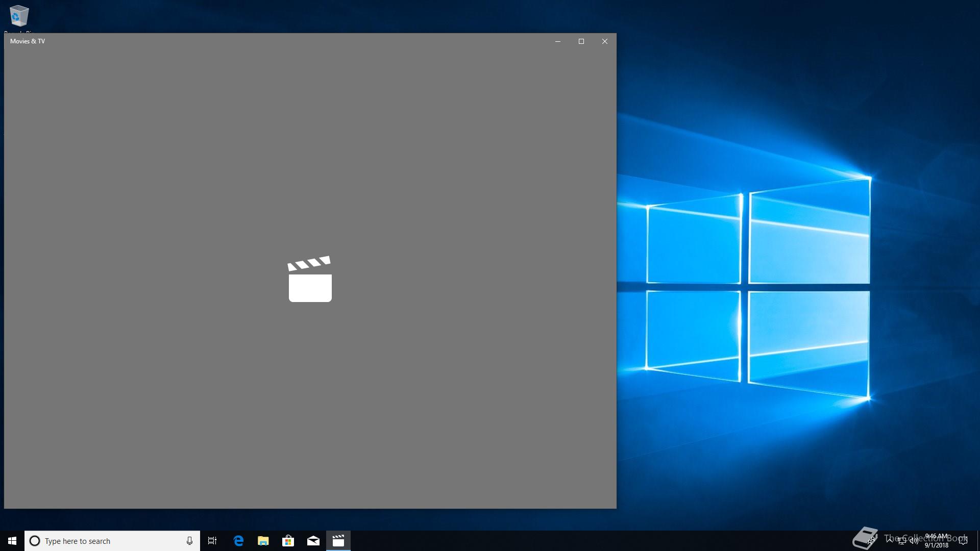The width and height of the screenshot is (980, 551).
Task: Open network status in system tray
Action: (x=902, y=541)
